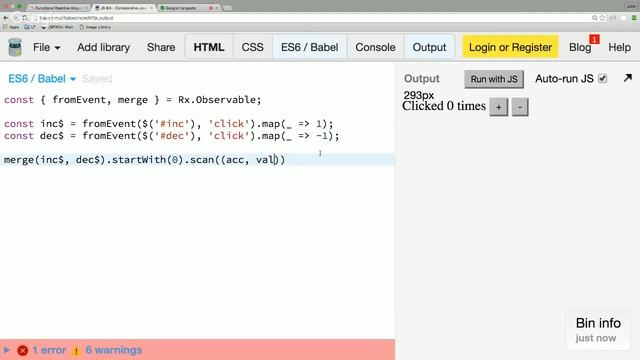640x360 pixels.
Task: Click the zoom magnifier icon in address bar
Action: 595,18
